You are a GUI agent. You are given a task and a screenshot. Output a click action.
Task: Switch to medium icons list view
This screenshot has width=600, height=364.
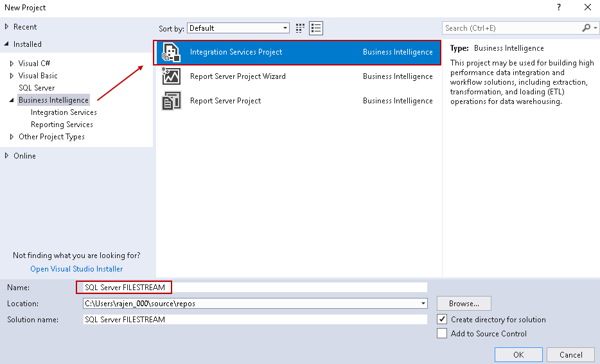coord(316,28)
